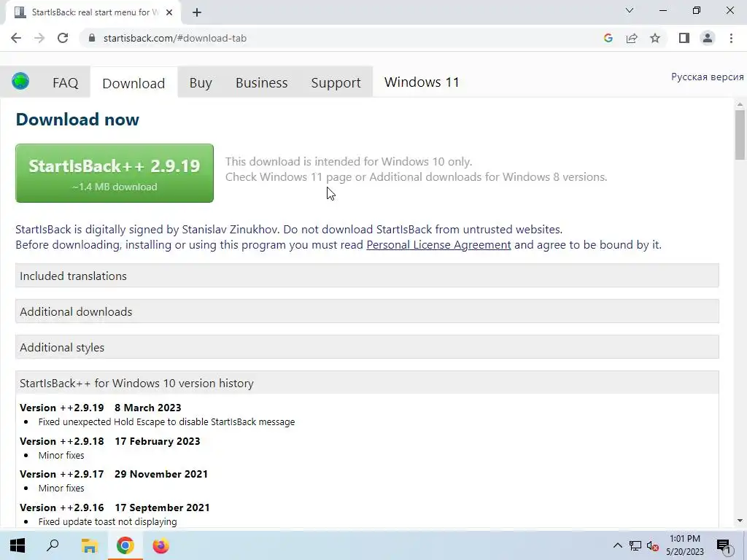Image resolution: width=747 pixels, height=560 pixels.
Task: Bookmark this page with star icon
Action: pos(655,38)
